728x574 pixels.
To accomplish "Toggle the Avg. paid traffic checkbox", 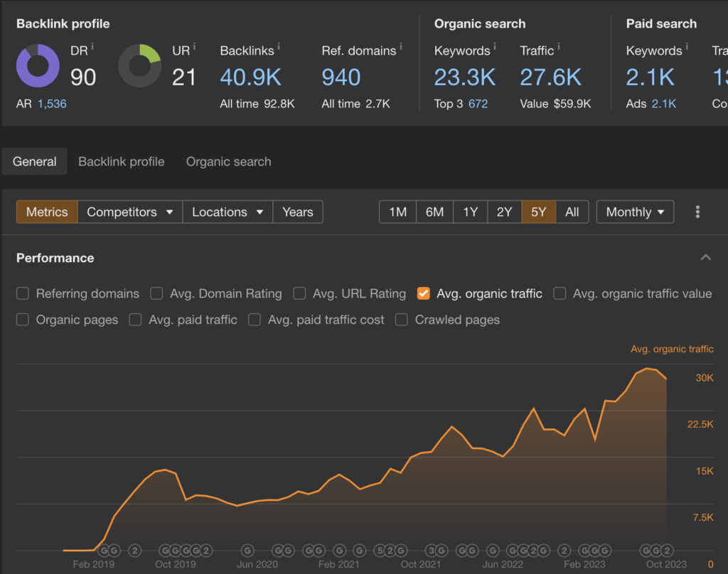I will tap(135, 320).
